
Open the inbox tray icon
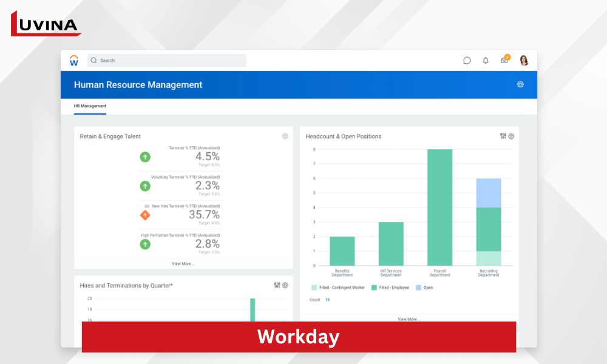click(504, 61)
